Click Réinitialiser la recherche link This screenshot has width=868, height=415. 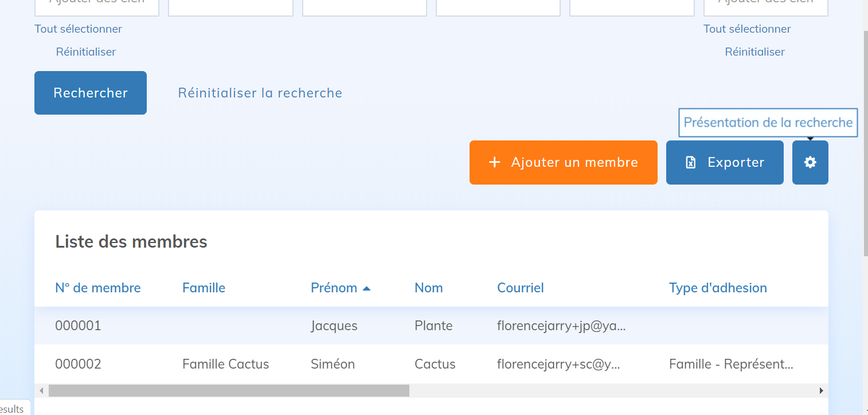pos(260,93)
